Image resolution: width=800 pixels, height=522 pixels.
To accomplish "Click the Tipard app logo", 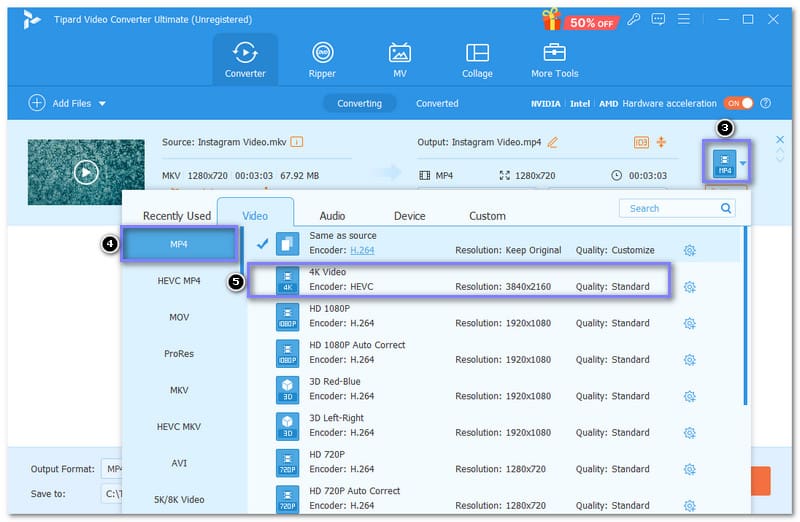I will click(x=31, y=19).
